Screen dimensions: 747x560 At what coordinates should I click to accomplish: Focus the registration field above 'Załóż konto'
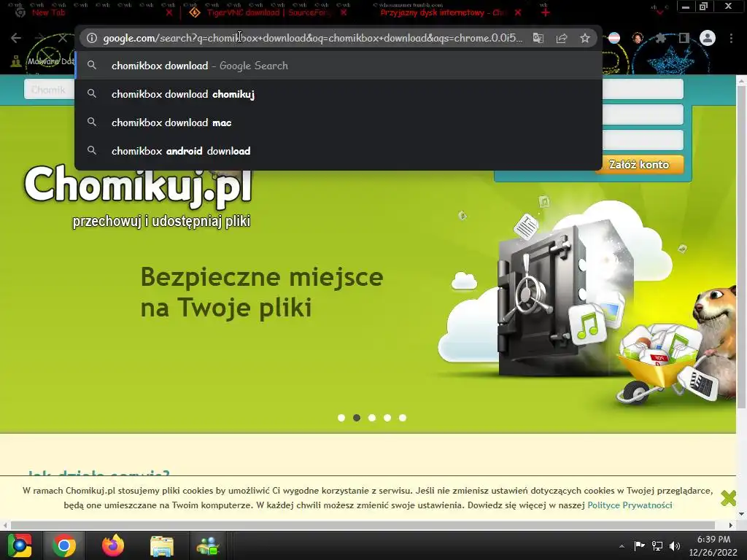click(643, 141)
